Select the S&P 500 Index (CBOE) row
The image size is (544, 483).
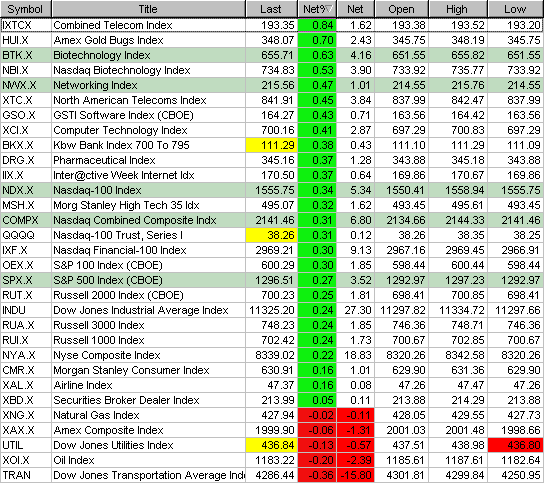pos(272,280)
